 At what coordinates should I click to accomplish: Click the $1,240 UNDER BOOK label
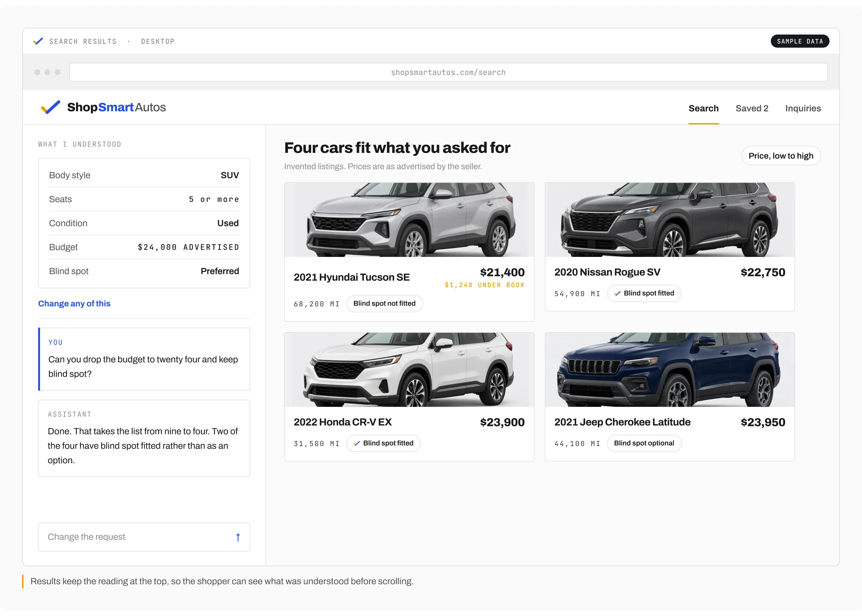coord(485,285)
